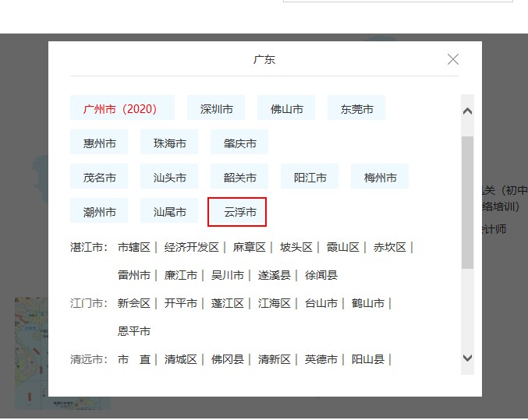Click the dialog's vertical scrollbar thumb
Screen dimensions: 528x420
(x=467, y=203)
